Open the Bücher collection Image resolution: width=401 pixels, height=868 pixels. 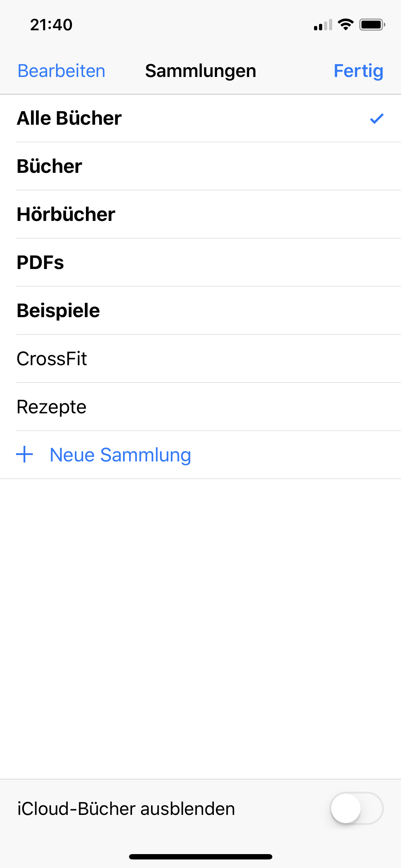50,166
